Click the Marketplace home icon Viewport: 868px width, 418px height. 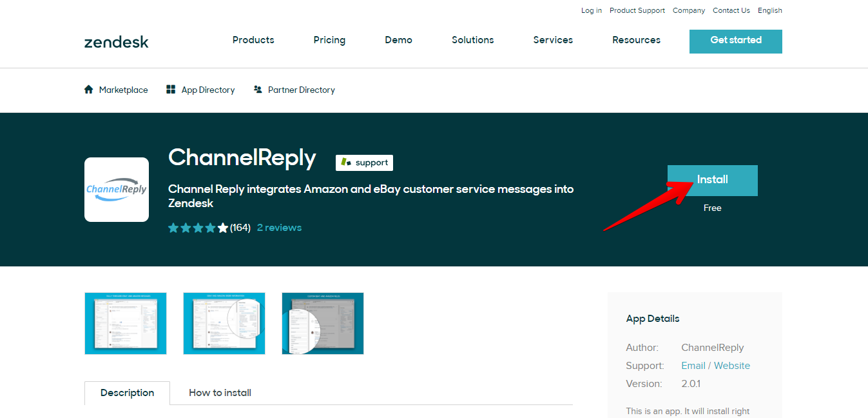(x=89, y=90)
